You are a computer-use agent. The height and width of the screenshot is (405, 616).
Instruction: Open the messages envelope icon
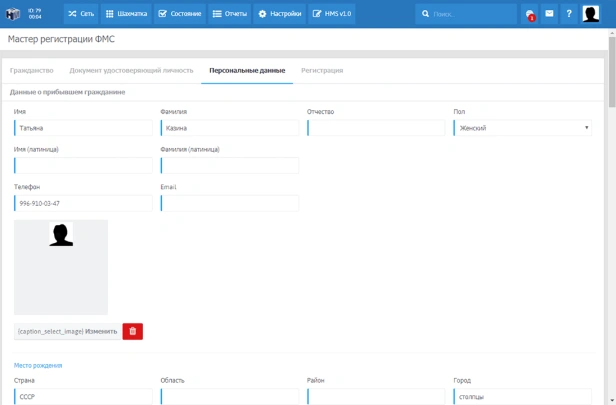[549, 14]
